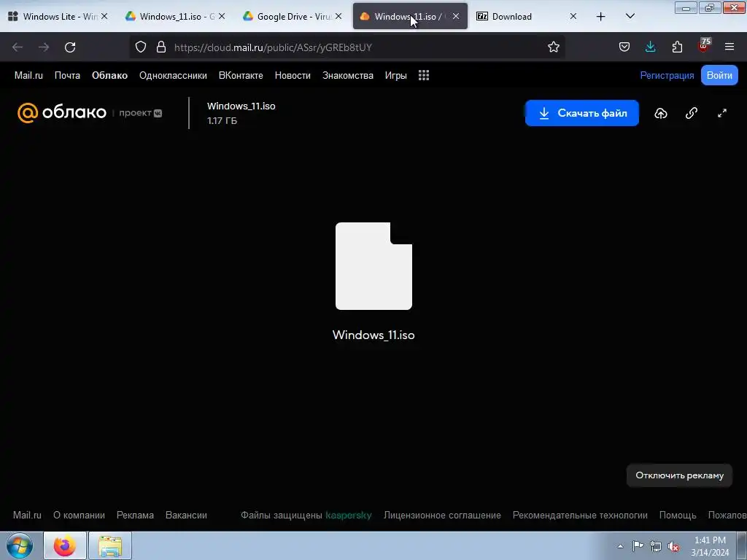
Task: Open ВКонтакте in the top navigation
Action: 241,75
